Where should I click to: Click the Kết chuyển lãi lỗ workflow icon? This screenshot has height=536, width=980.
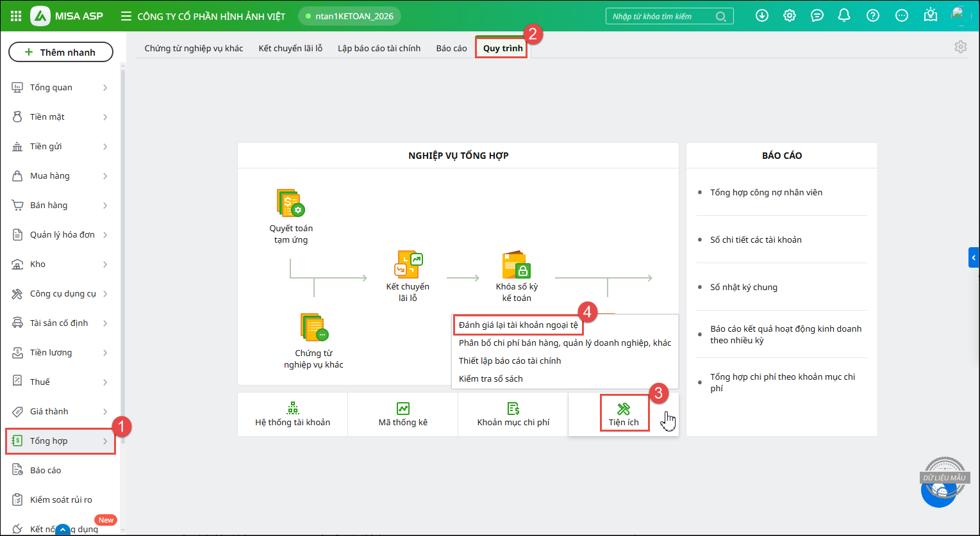[x=408, y=264]
